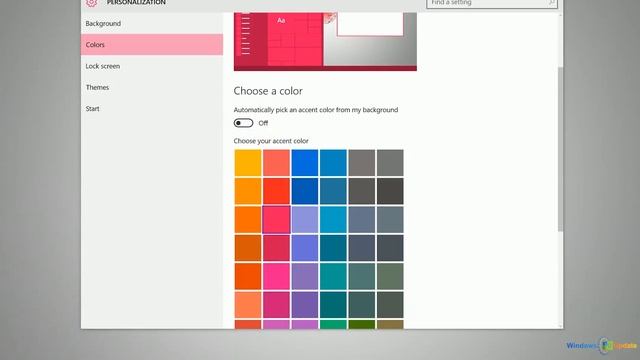Pick the orange swatch in second row
Viewport: 640px width, 360px height.
click(x=248, y=191)
